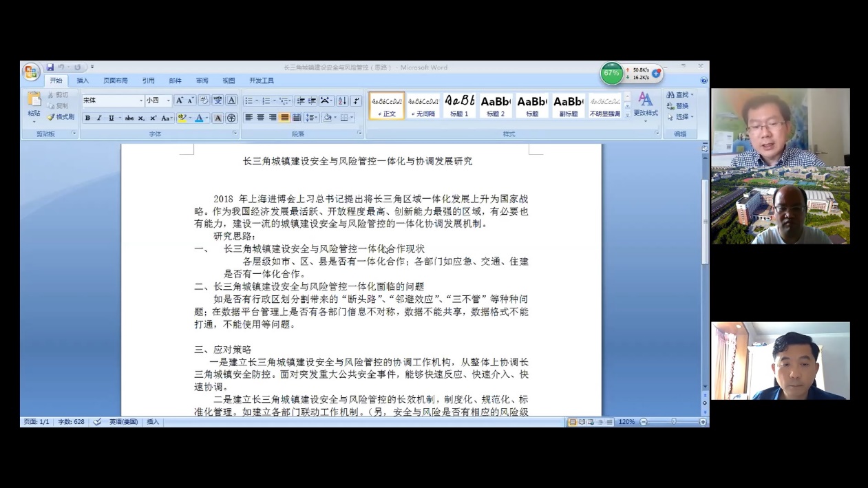Expand the styles gallery list
The image size is (868, 488).
point(627,115)
